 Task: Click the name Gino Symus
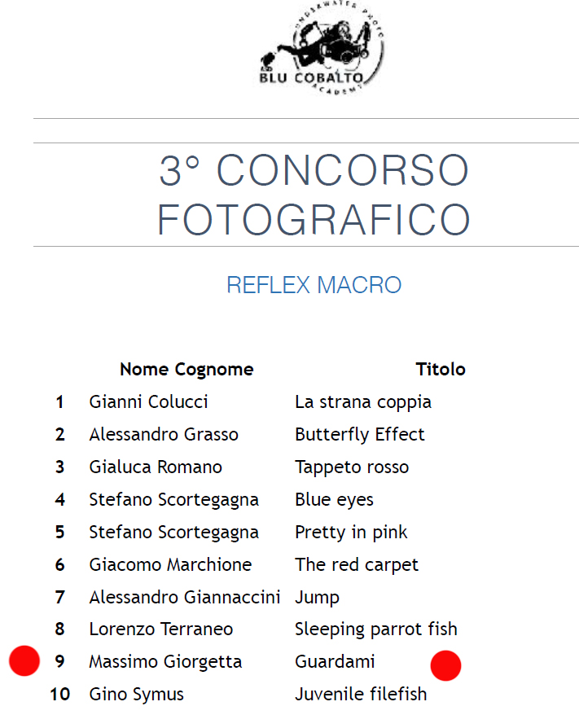(137, 695)
